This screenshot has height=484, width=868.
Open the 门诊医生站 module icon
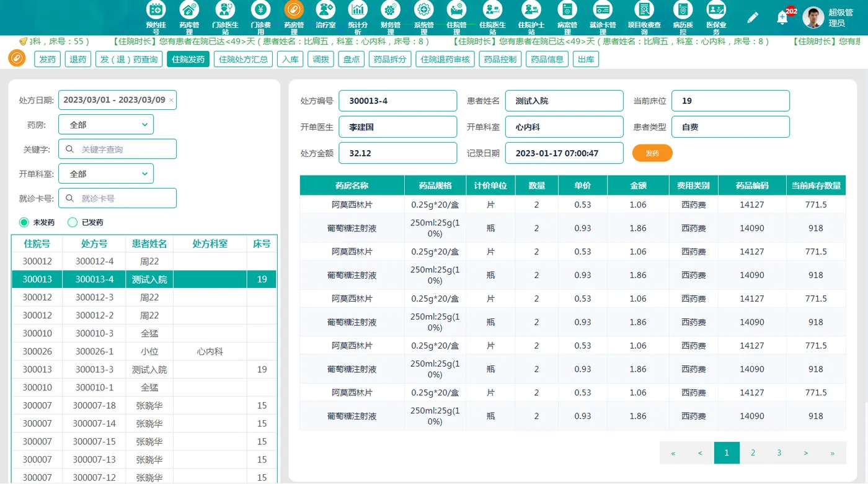coord(225,10)
